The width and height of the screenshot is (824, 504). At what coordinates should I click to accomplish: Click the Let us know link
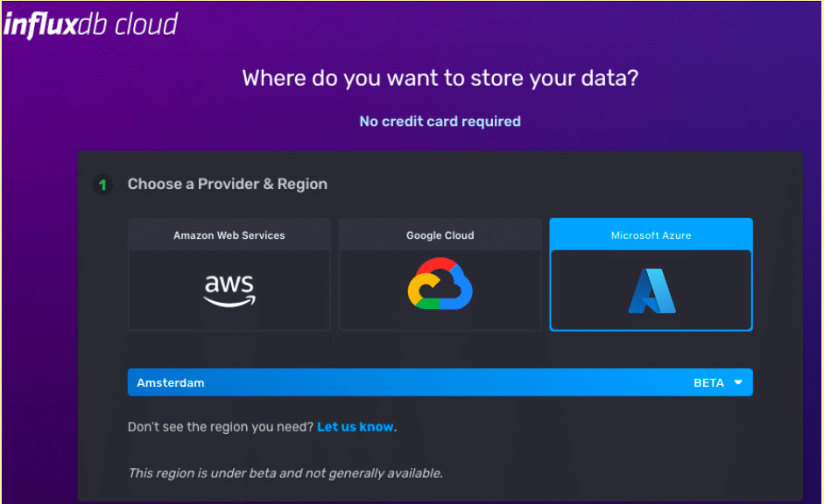click(x=355, y=426)
